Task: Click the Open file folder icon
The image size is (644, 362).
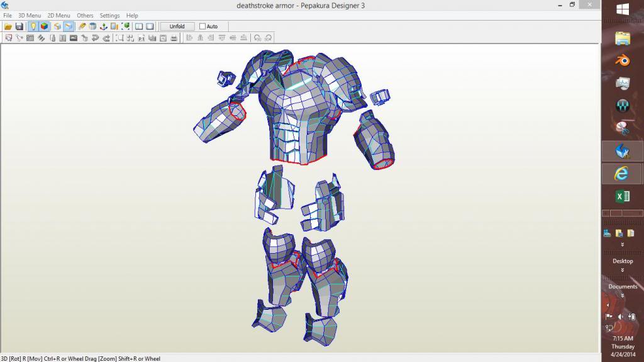Action: point(8,26)
